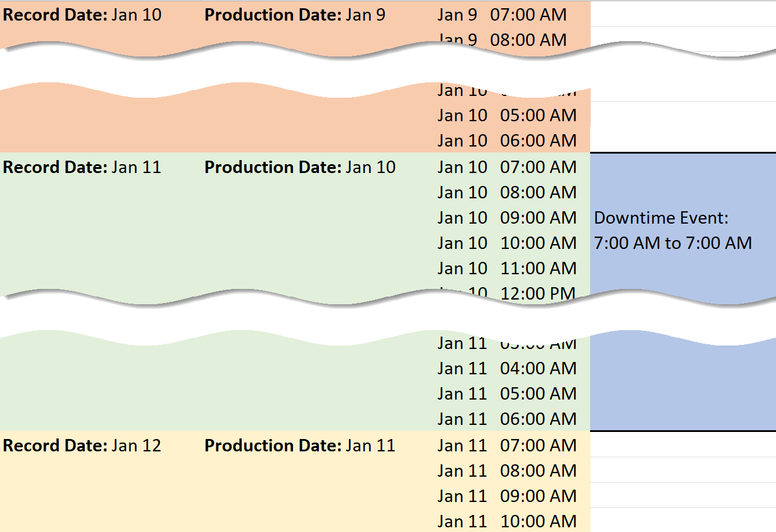Click the Jan 9 07:00 AM entry

click(x=502, y=15)
